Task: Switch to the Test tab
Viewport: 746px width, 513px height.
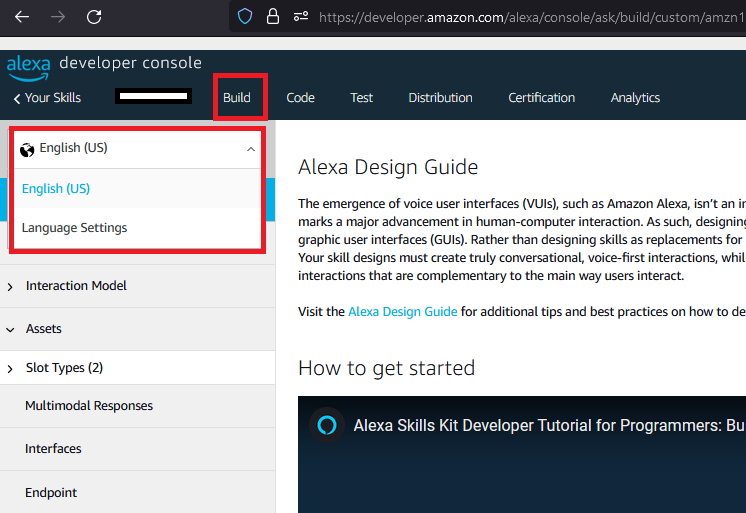Action: click(361, 98)
